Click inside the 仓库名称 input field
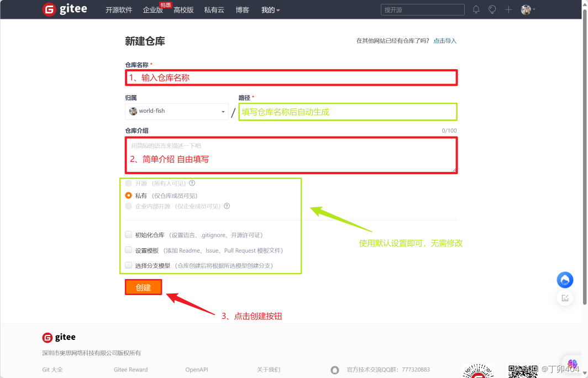The image size is (588, 378). (x=291, y=77)
